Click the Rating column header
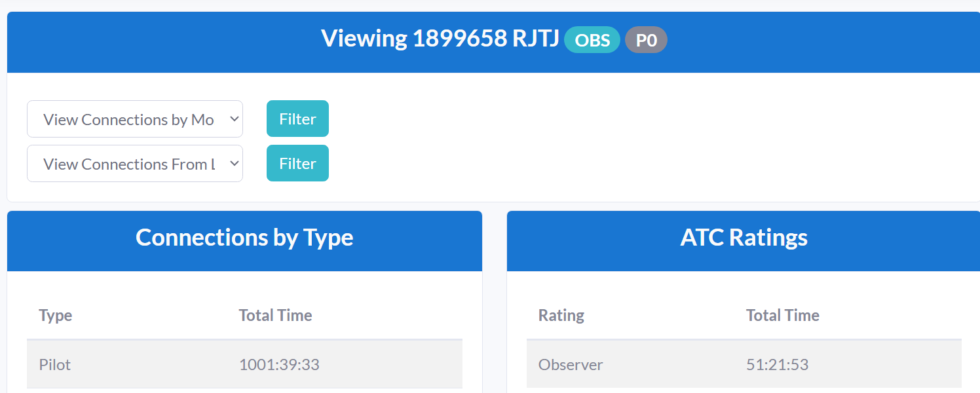This screenshot has height=393, width=980. pyautogui.click(x=561, y=315)
